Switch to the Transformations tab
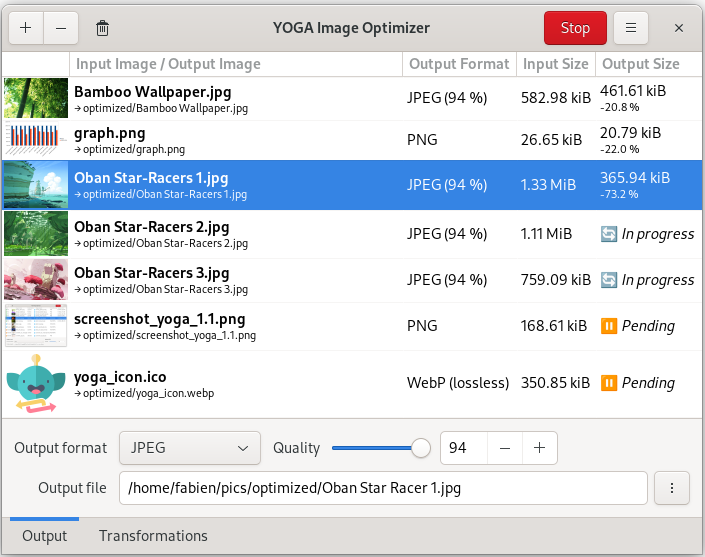The image size is (705, 557). [x=153, y=536]
